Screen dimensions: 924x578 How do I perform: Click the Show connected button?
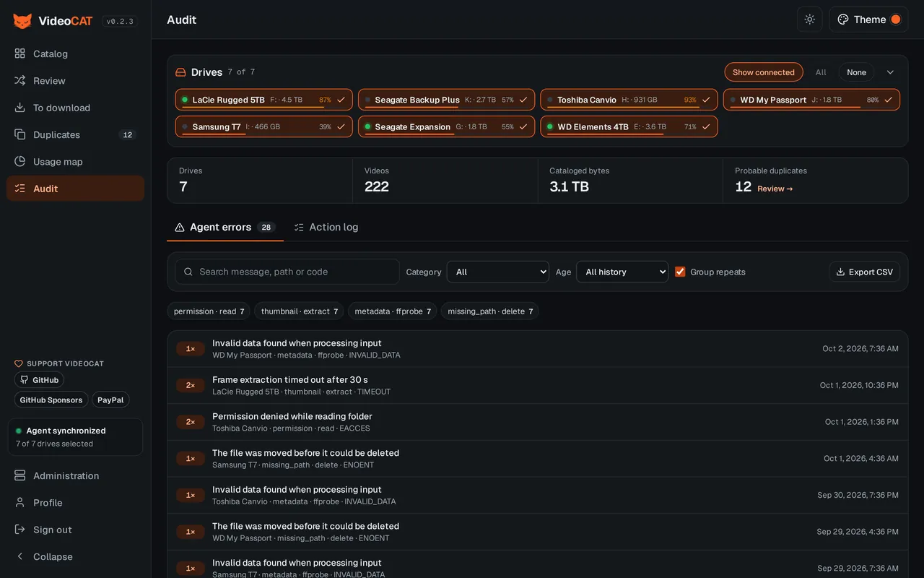[x=764, y=72]
